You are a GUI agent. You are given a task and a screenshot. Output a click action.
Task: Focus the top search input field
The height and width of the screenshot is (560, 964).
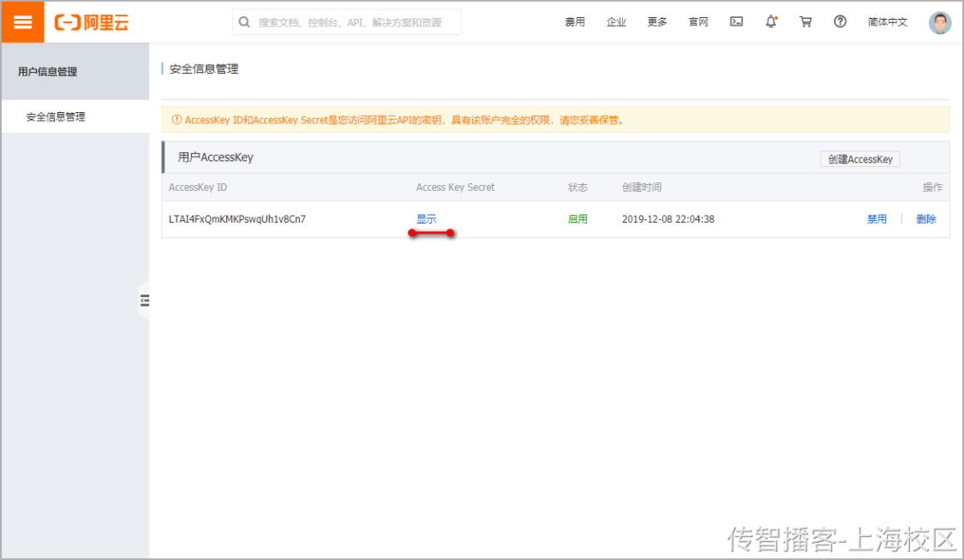click(x=346, y=22)
